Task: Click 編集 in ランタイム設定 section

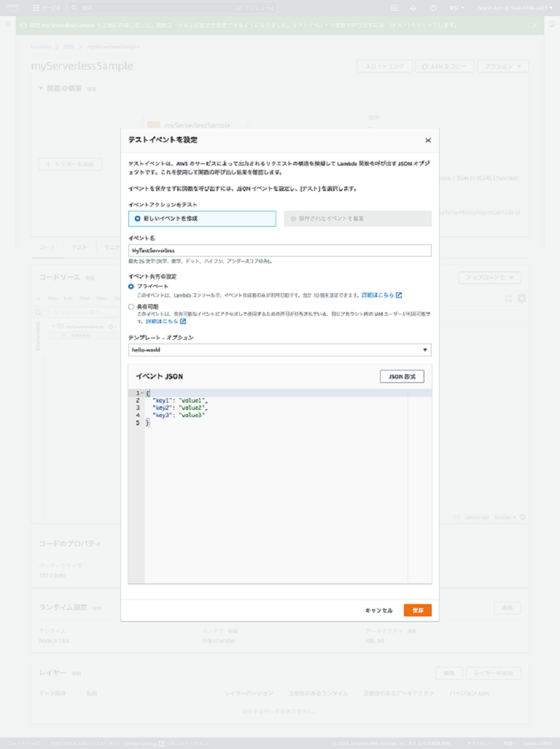Action: (507, 608)
